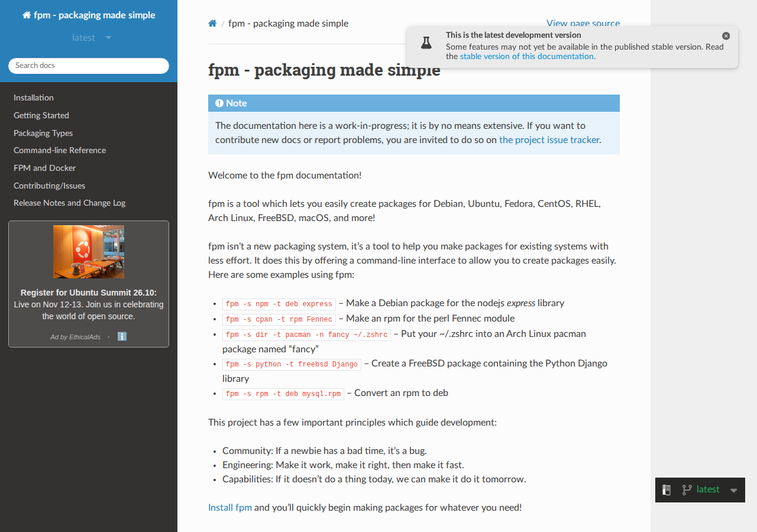Click the latest label in the bottom flyout

(x=708, y=489)
